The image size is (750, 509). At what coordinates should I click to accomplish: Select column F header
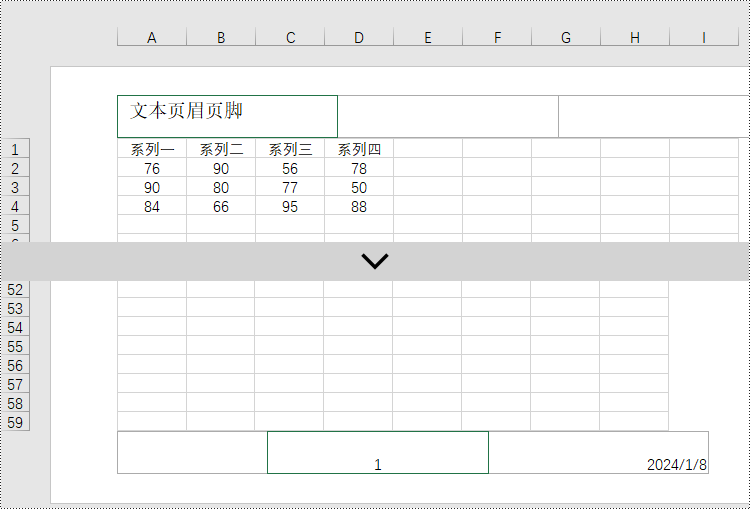click(497, 37)
